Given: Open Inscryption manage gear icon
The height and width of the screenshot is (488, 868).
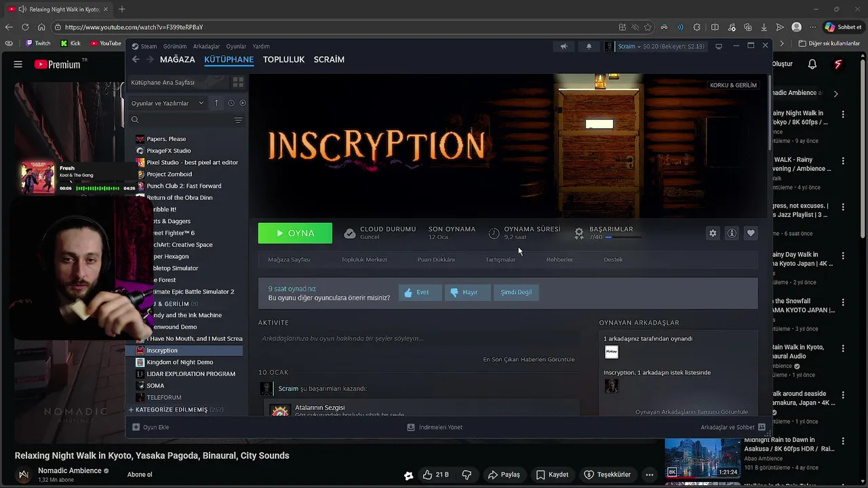Looking at the screenshot, I should [713, 233].
